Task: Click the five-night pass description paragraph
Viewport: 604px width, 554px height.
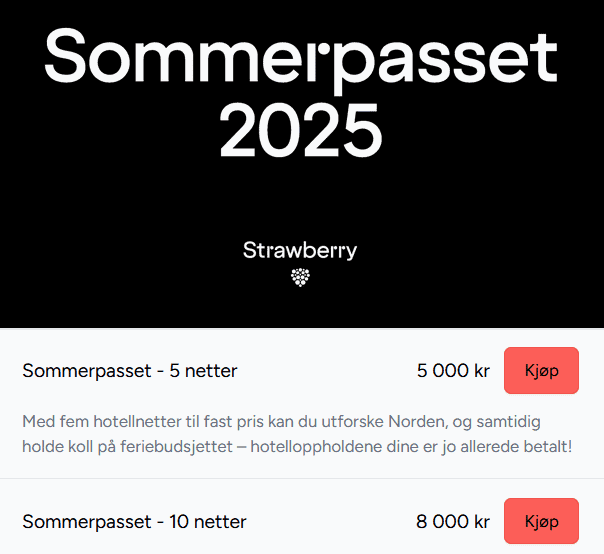Action: (300, 433)
